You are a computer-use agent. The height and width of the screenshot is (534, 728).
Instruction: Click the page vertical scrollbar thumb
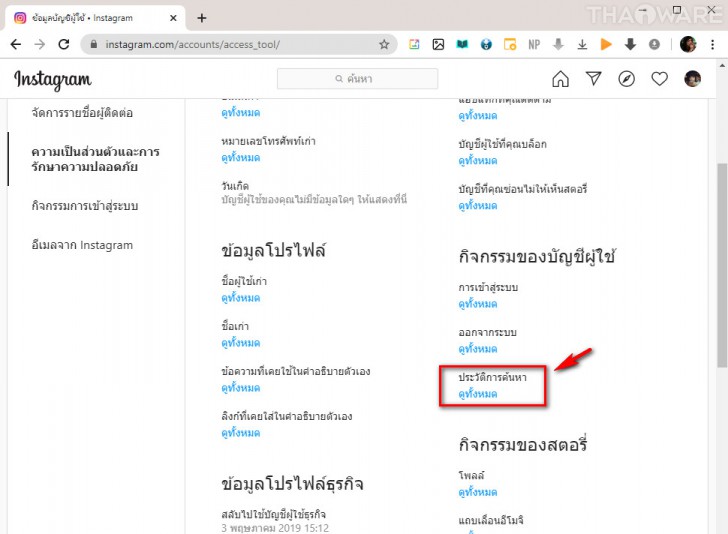pyautogui.click(x=722, y=265)
